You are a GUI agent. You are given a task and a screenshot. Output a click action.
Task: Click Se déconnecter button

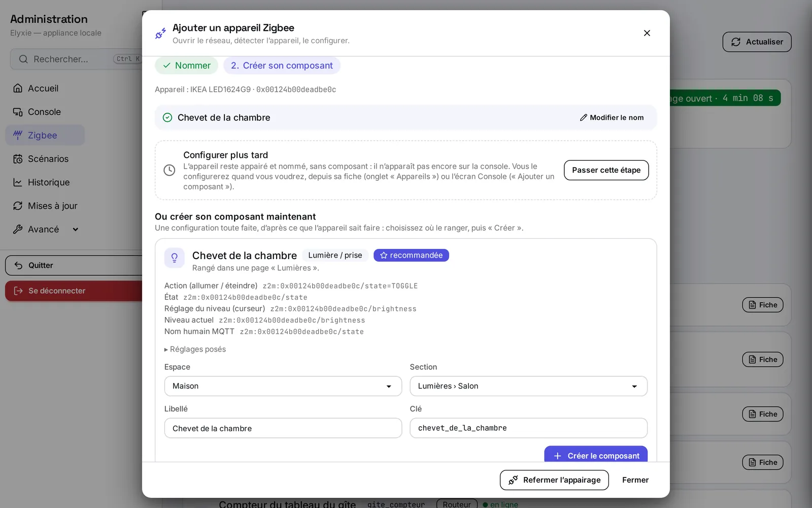[x=74, y=291]
